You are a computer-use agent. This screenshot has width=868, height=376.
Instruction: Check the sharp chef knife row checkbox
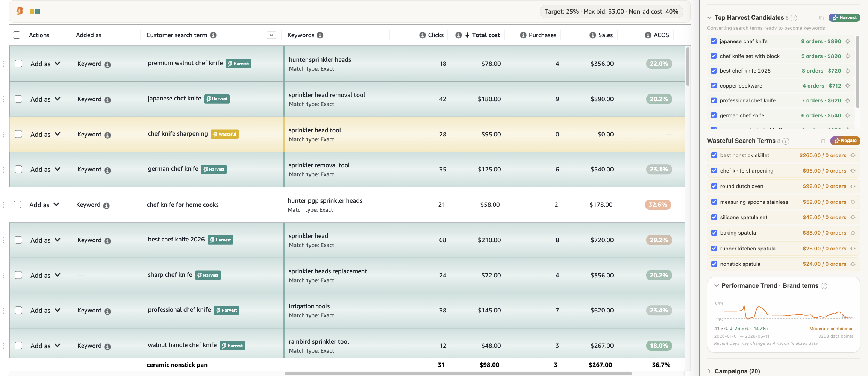pos(18,275)
